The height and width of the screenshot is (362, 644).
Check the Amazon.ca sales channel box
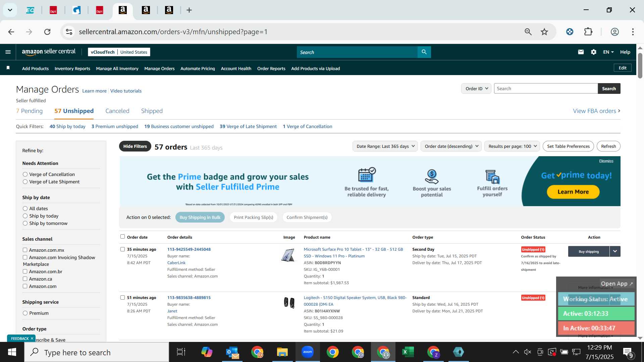point(25,279)
